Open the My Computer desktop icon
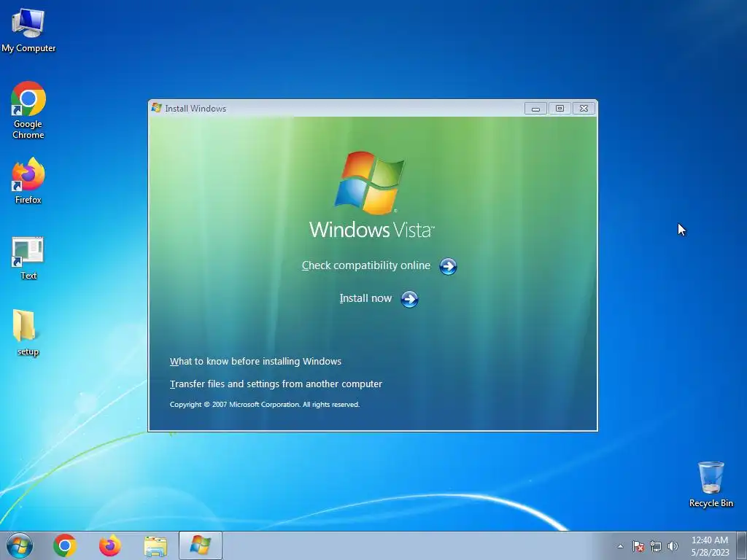 point(28,29)
